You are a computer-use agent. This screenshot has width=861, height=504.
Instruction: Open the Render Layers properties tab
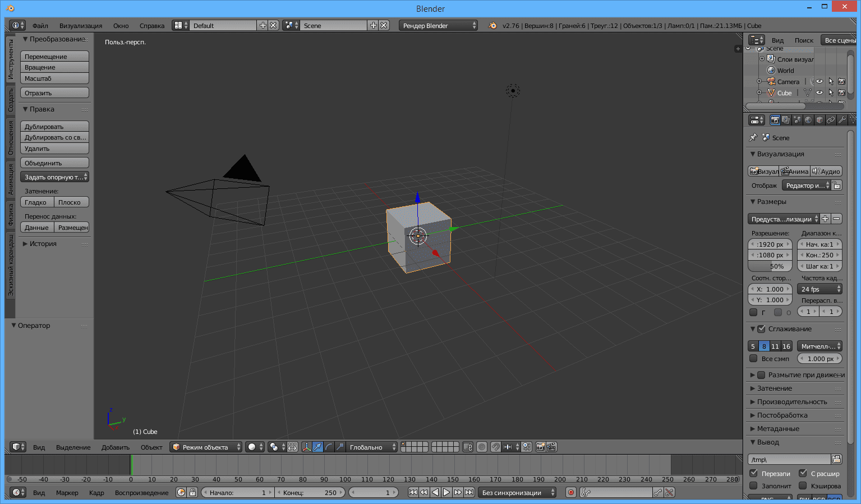click(x=786, y=120)
